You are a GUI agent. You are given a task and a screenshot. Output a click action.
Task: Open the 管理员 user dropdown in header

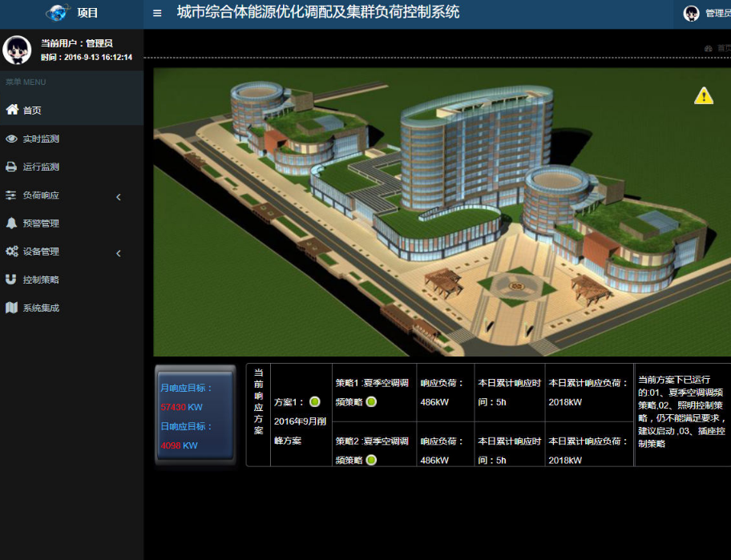point(717,14)
